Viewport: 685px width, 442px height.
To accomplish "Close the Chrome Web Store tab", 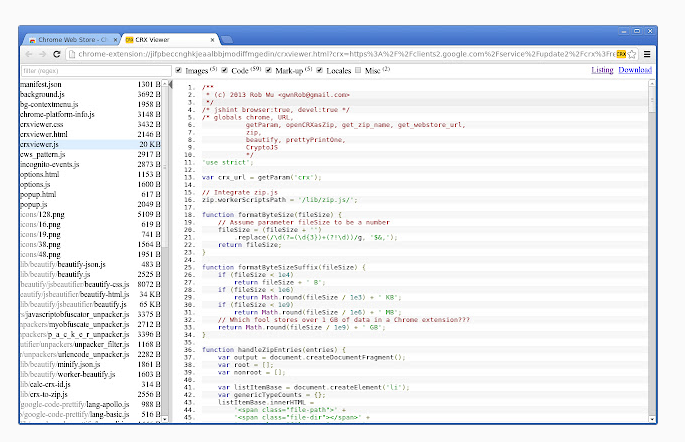I will click(x=115, y=40).
